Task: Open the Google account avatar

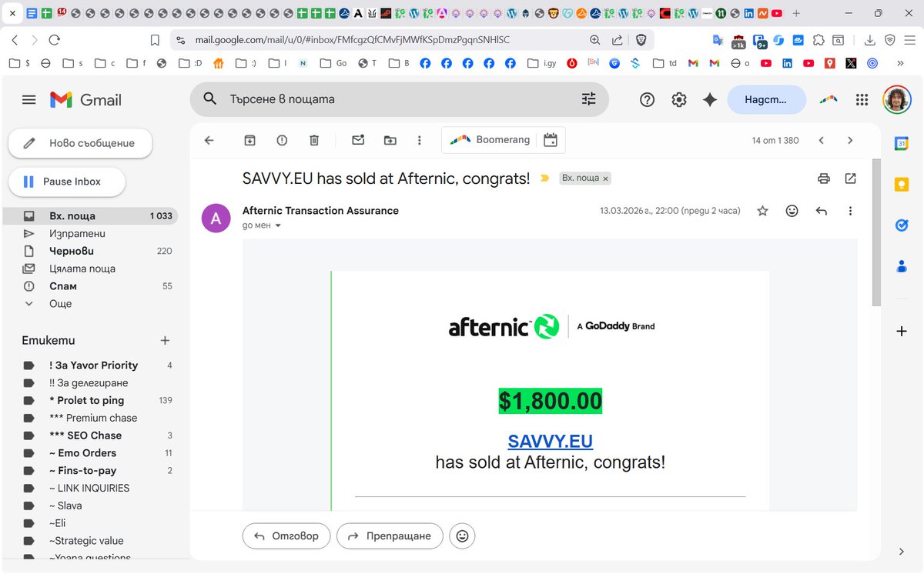Action: tap(897, 99)
